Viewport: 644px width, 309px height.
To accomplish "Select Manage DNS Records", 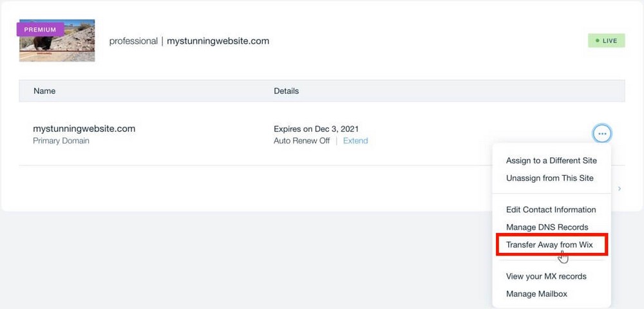I will pyautogui.click(x=547, y=227).
